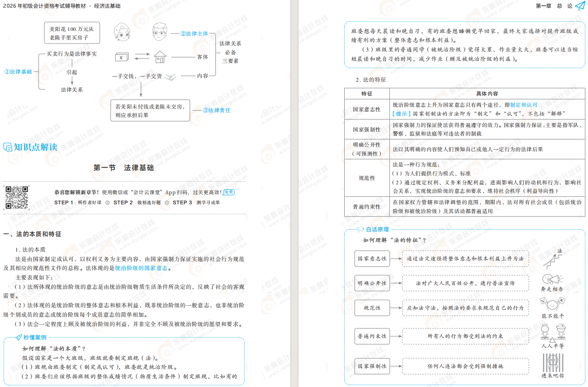588x387 pixels.
Task: Click the ③法律责任 label
Action: point(217,110)
